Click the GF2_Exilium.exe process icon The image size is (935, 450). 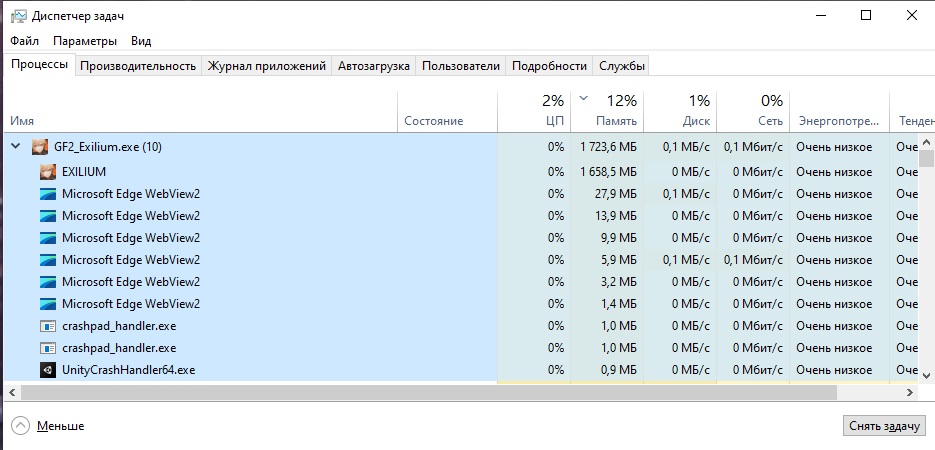click(40, 147)
